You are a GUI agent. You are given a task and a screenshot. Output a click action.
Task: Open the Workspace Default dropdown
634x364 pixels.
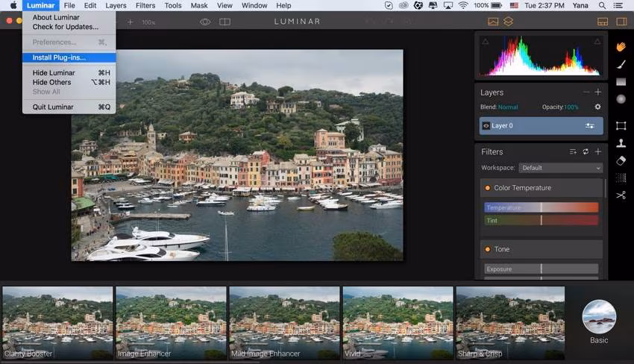tap(561, 168)
